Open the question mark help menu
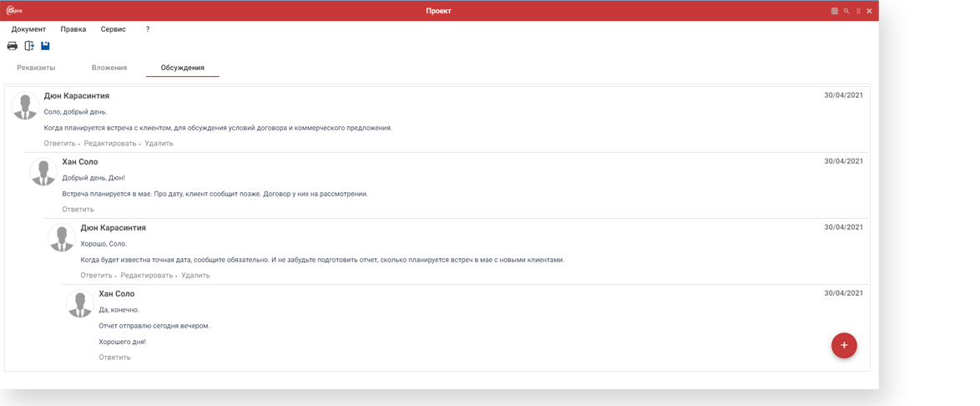This screenshot has width=980, height=406. (148, 28)
